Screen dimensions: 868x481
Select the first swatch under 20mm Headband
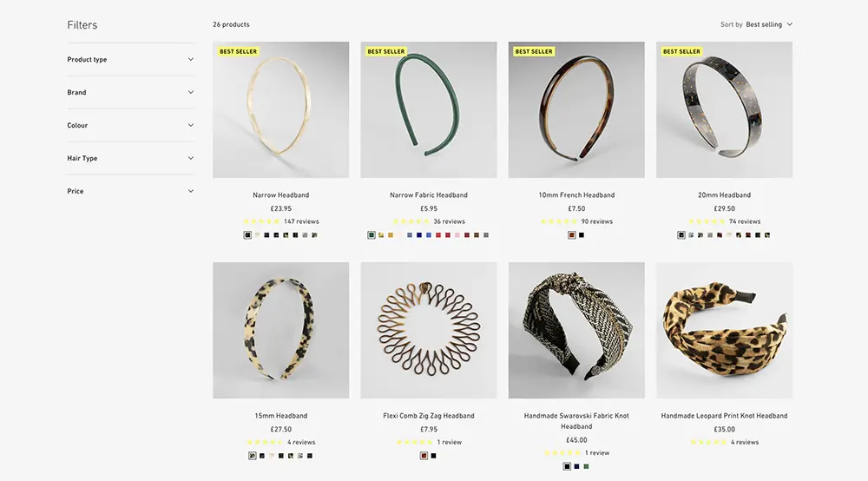681,235
